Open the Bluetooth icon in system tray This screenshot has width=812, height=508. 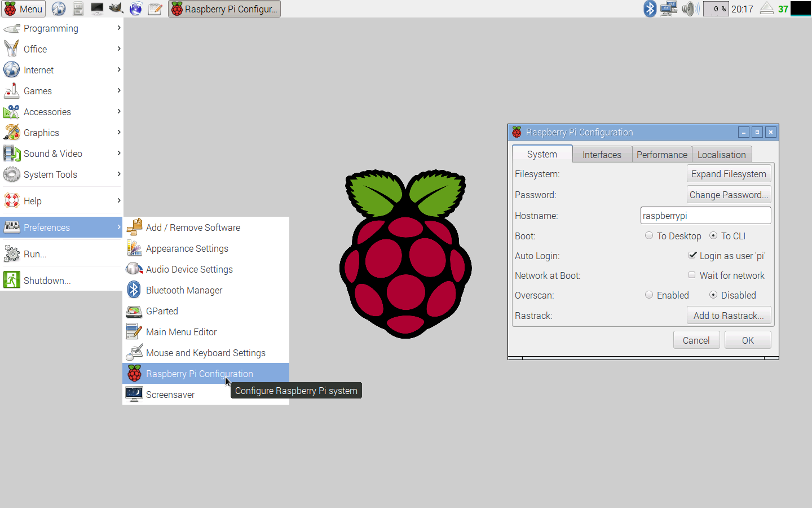pyautogui.click(x=649, y=8)
